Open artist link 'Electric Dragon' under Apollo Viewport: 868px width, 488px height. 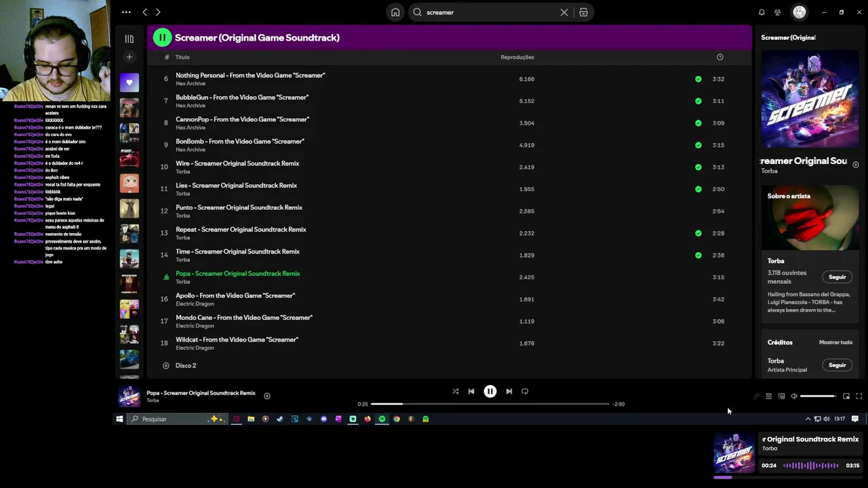point(195,304)
